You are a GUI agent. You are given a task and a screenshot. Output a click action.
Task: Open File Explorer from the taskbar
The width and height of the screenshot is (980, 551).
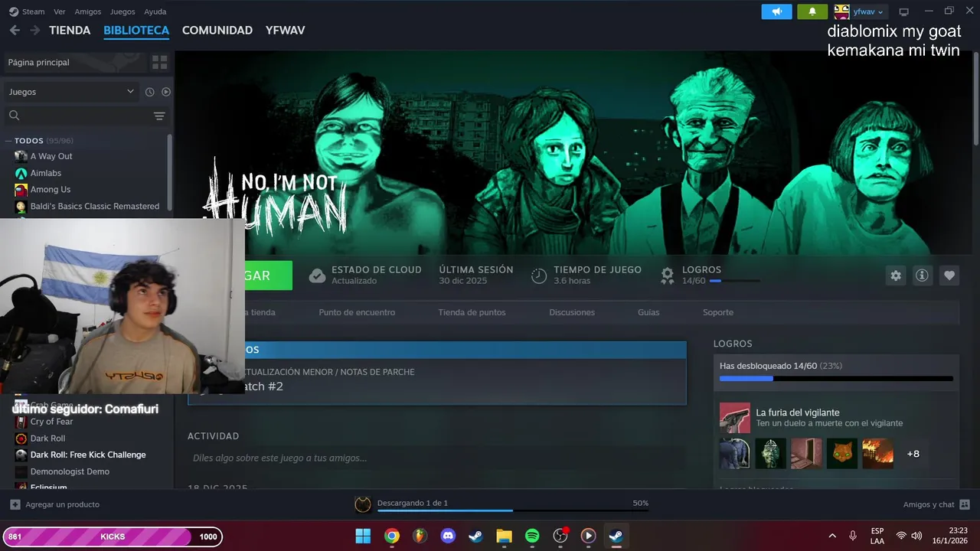click(504, 536)
